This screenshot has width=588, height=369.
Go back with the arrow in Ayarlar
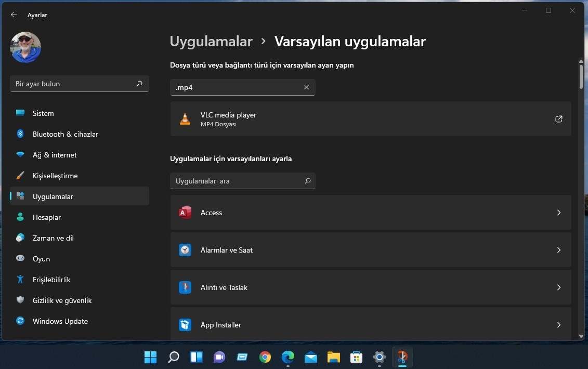(x=14, y=15)
